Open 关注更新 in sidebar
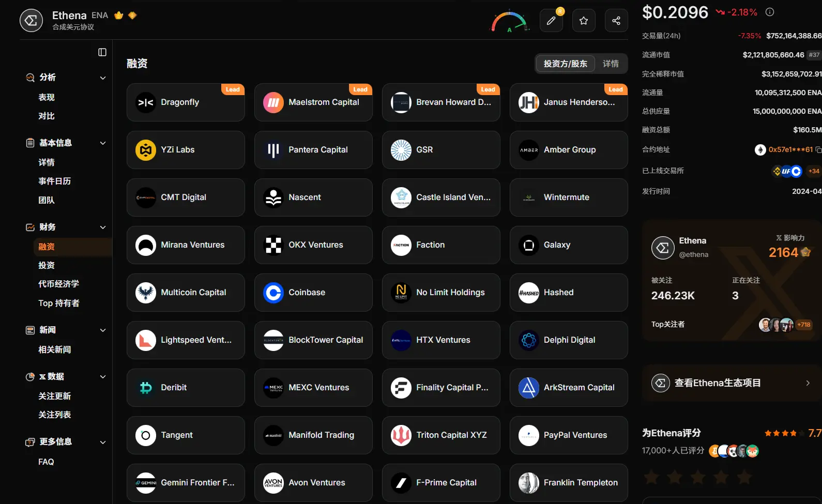This screenshot has height=504, width=822. pyautogui.click(x=55, y=396)
